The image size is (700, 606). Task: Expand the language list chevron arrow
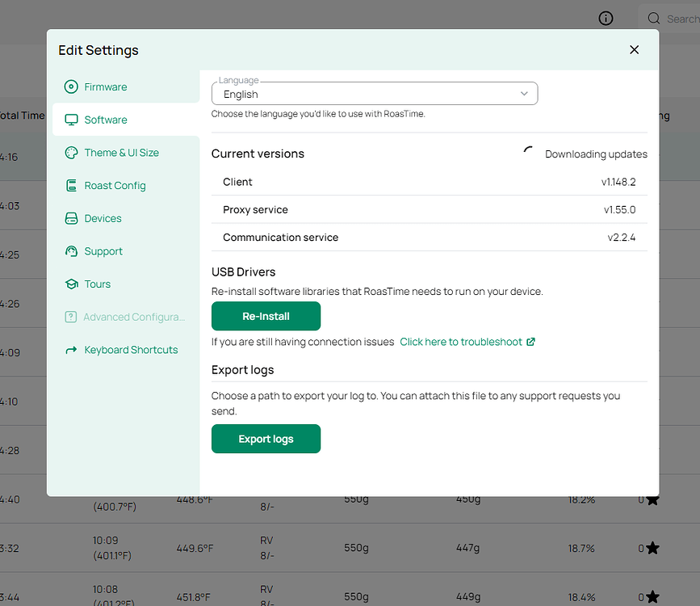524,94
